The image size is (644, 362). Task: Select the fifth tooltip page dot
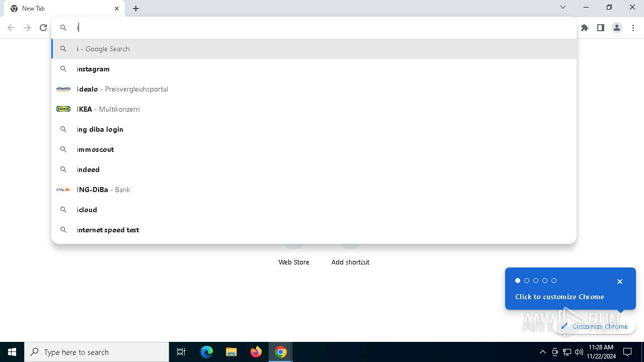pyautogui.click(x=554, y=281)
